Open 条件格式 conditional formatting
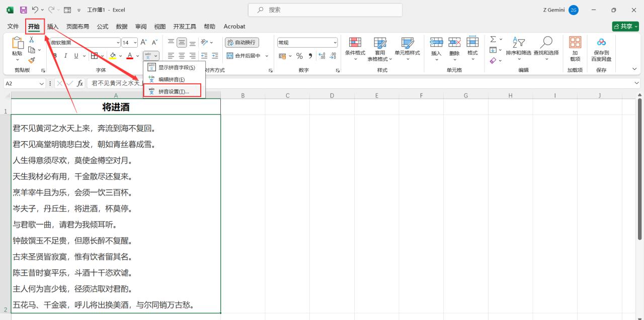 click(x=355, y=49)
